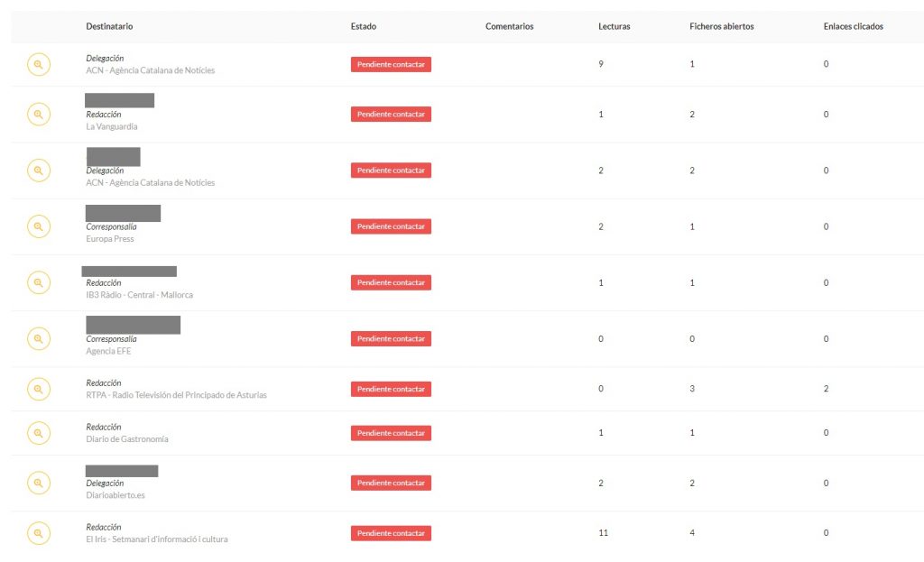Click the Estado column header

tap(364, 26)
